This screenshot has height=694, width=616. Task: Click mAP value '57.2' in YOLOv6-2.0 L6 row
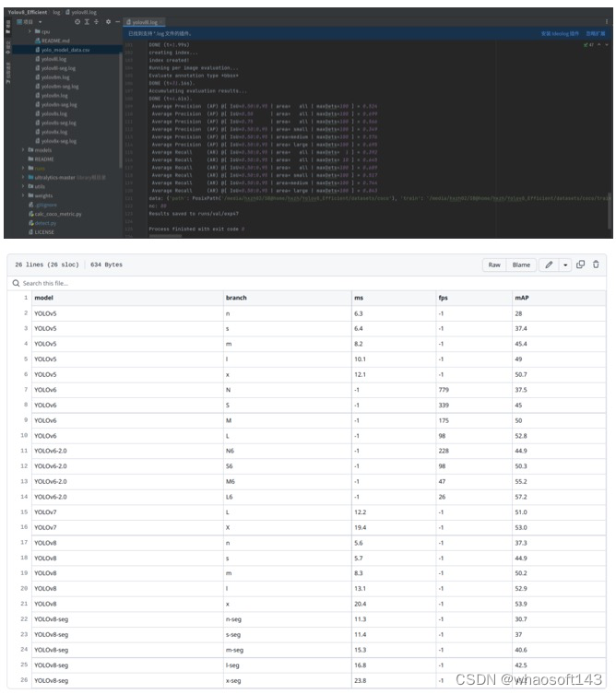(x=521, y=497)
